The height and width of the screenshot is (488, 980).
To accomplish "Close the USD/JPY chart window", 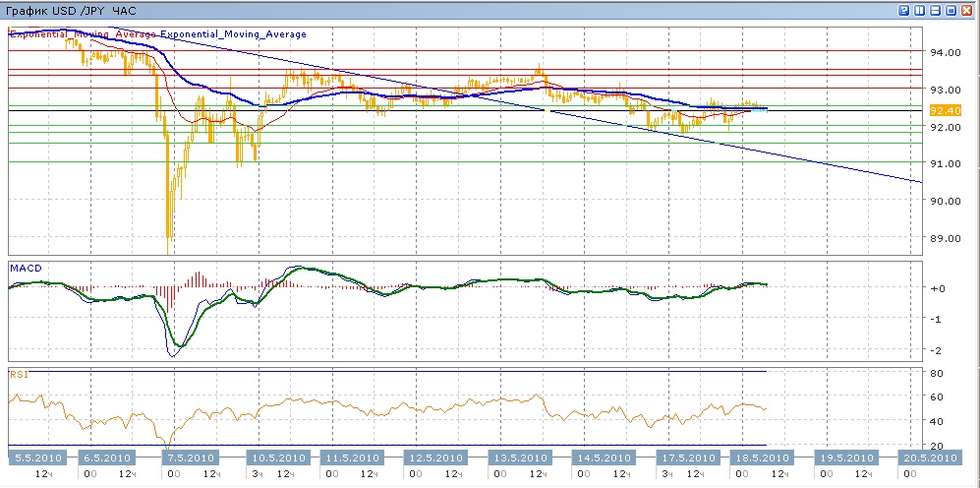I will tap(967, 11).
